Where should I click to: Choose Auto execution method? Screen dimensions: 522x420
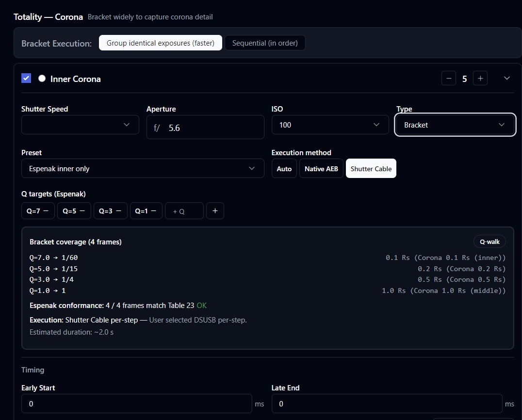click(x=284, y=168)
